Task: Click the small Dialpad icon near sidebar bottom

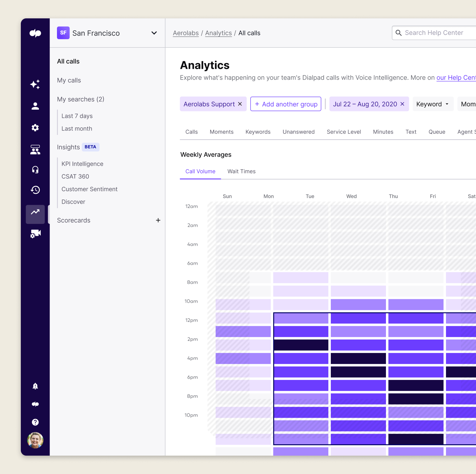Action: point(35,404)
